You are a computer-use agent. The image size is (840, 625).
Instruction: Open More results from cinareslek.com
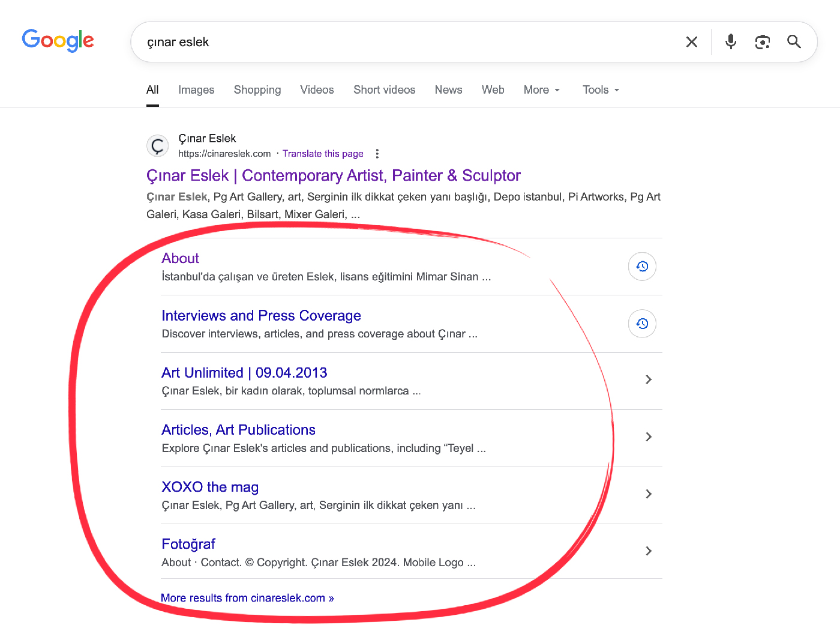click(247, 598)
